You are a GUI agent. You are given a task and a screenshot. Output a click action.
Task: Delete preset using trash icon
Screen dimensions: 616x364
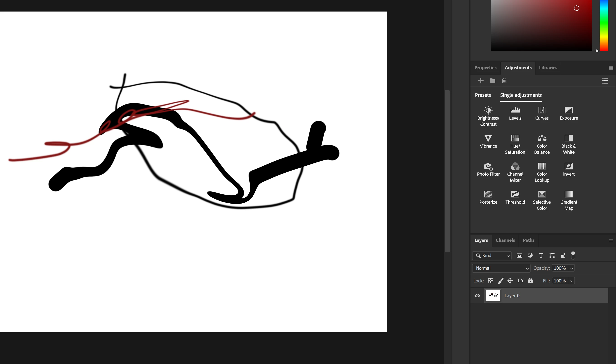pos(504,81)
